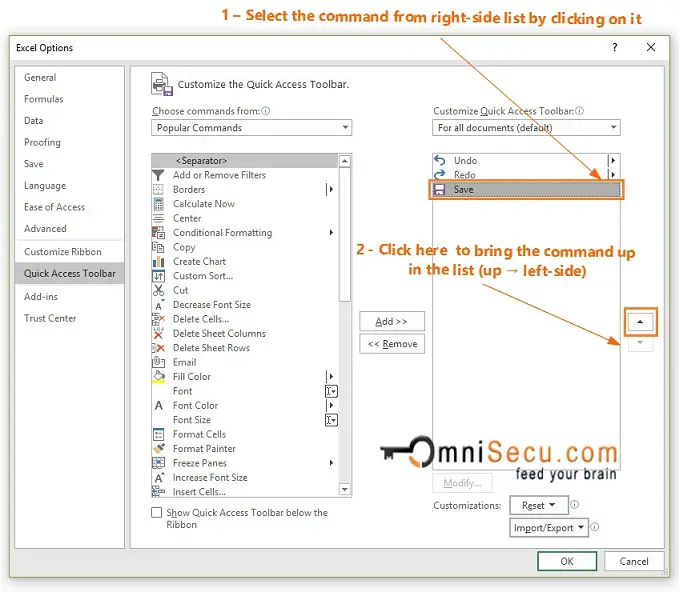679x592 pixels.
Task: Expand the Fill Color submenu arrow
Action: [x=330, y=377]
